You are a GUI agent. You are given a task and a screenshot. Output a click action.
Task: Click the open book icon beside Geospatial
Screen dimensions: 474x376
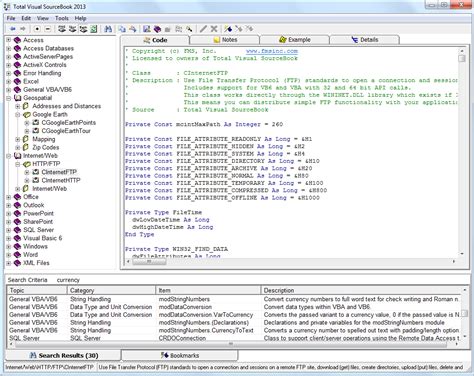pyautogui.click(x=17, y=98)
